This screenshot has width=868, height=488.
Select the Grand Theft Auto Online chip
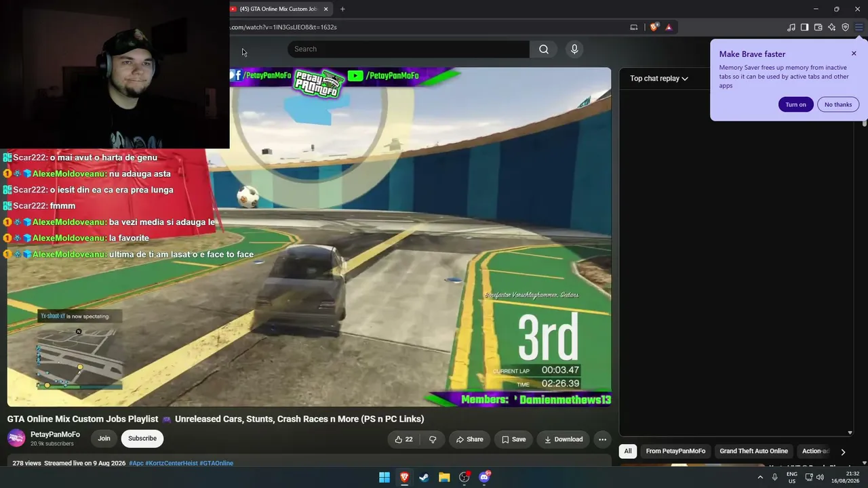[x=753, y=451]
